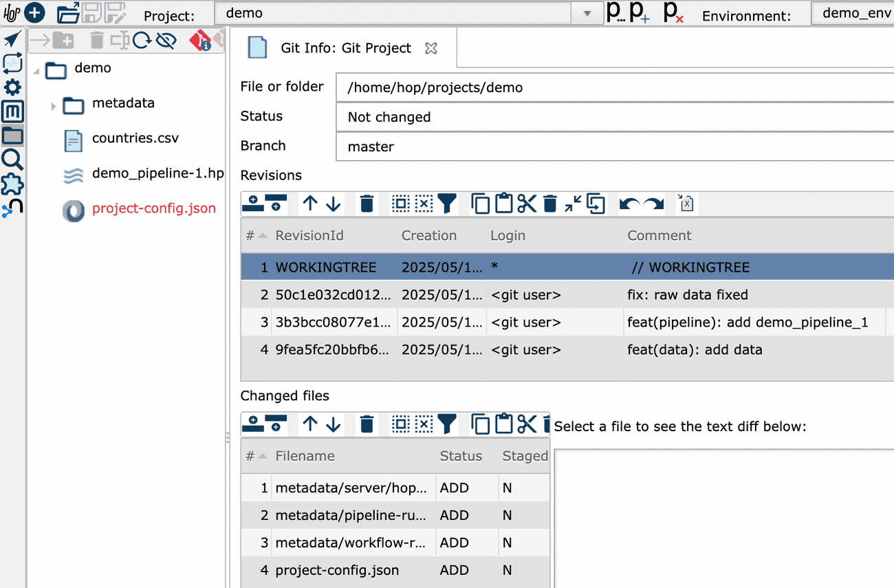Click the filter funnel in Changed files toolbar
The height and width of the screenshot is (588, 894).
pos(447,424)
